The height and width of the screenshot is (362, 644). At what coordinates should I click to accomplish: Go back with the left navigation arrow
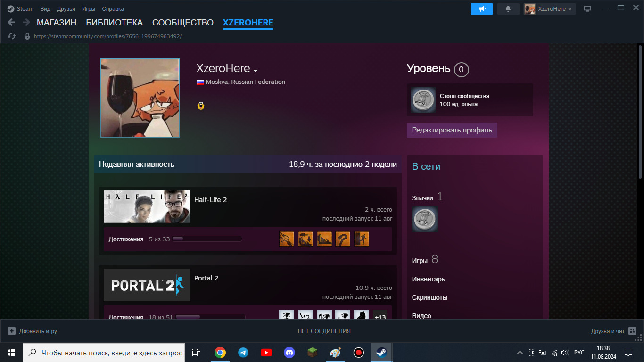coord(11,22)
